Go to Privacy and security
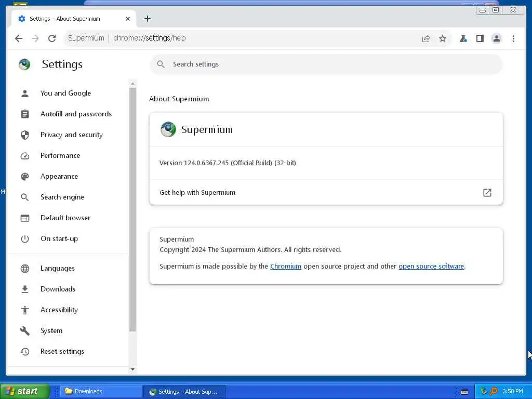Image resolution: width=532 pixels, height=399 pixels. coord(68,135)
